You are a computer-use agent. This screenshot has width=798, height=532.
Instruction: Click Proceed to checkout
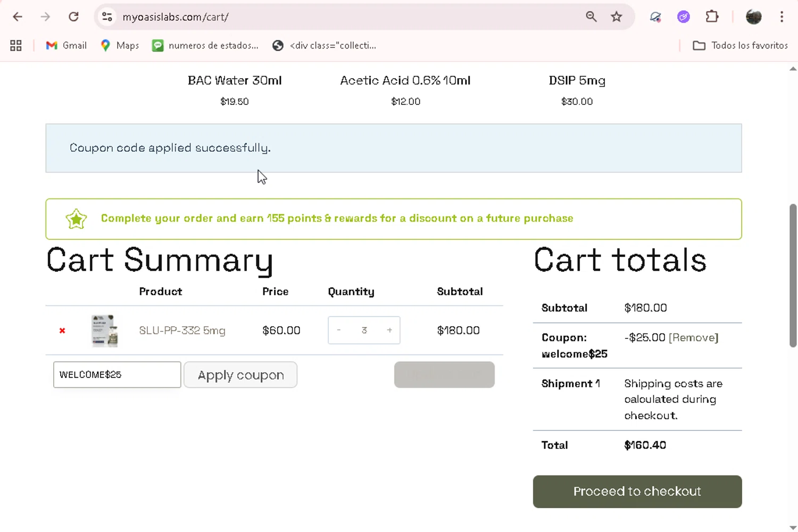[637, 492]
